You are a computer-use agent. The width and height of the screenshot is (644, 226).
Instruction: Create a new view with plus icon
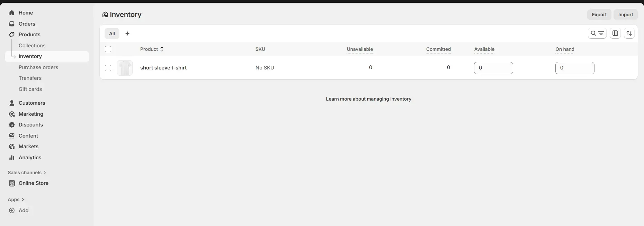(x=127, y=34)
